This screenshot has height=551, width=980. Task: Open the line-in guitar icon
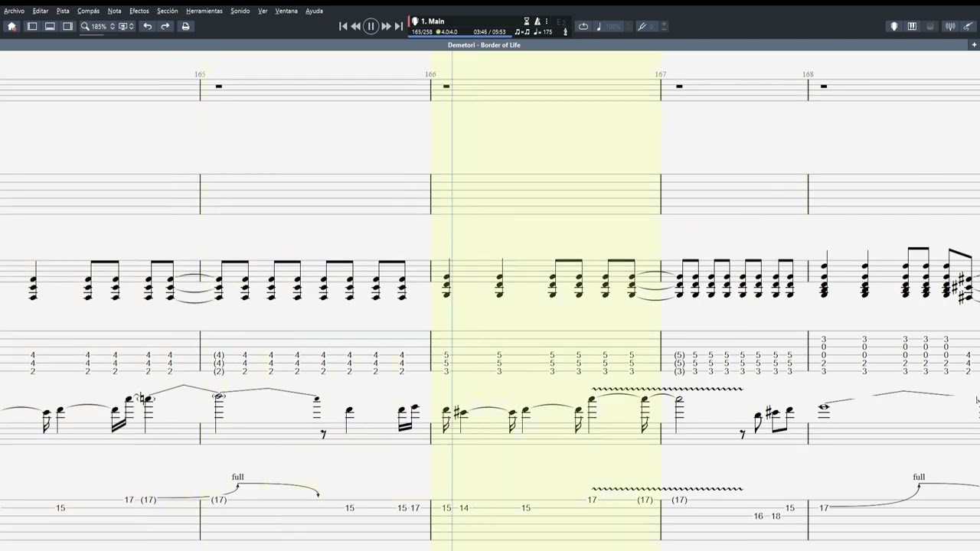(x=968, y=26)
